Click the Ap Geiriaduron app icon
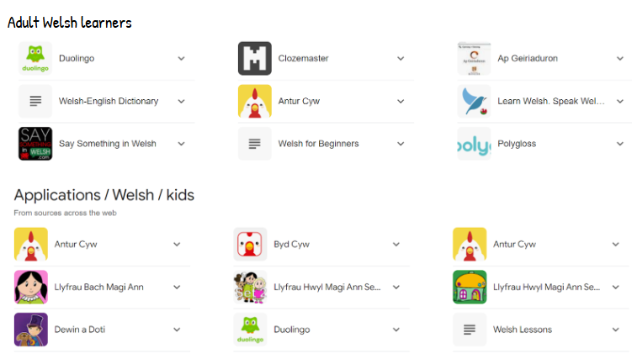 click(x=474, y=58)
